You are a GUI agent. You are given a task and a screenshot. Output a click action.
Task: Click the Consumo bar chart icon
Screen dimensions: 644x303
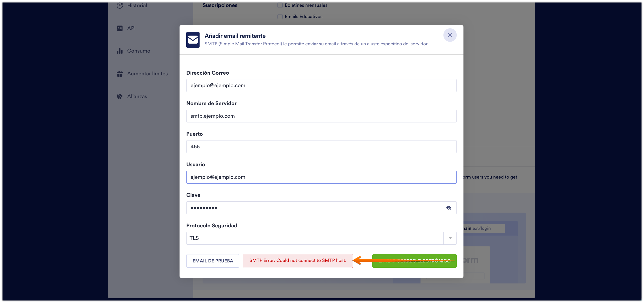point(120,51)
